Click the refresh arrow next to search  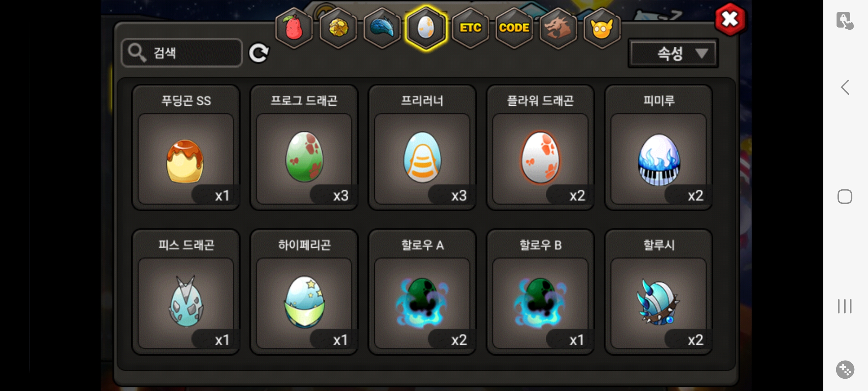click(x=259, y=53)
